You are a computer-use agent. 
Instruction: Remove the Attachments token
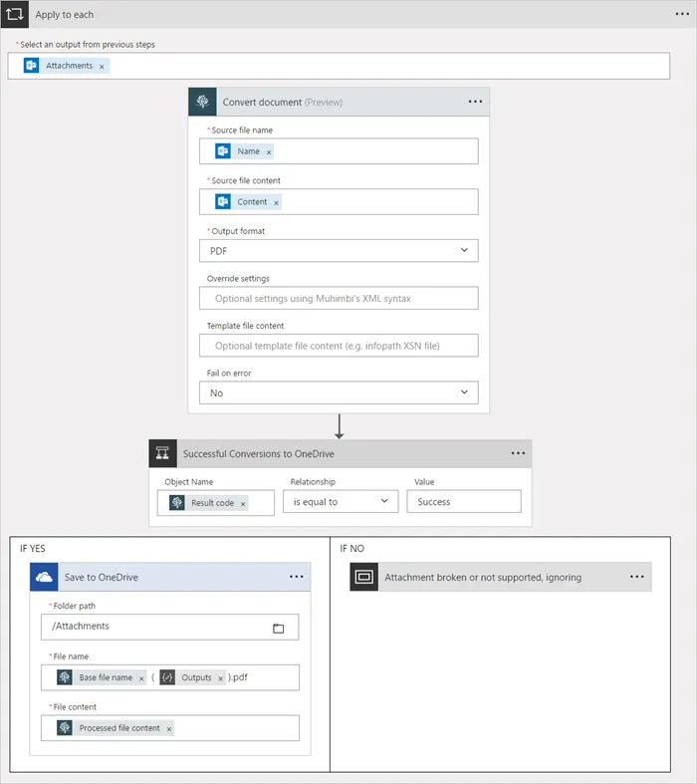click(102, 67)
